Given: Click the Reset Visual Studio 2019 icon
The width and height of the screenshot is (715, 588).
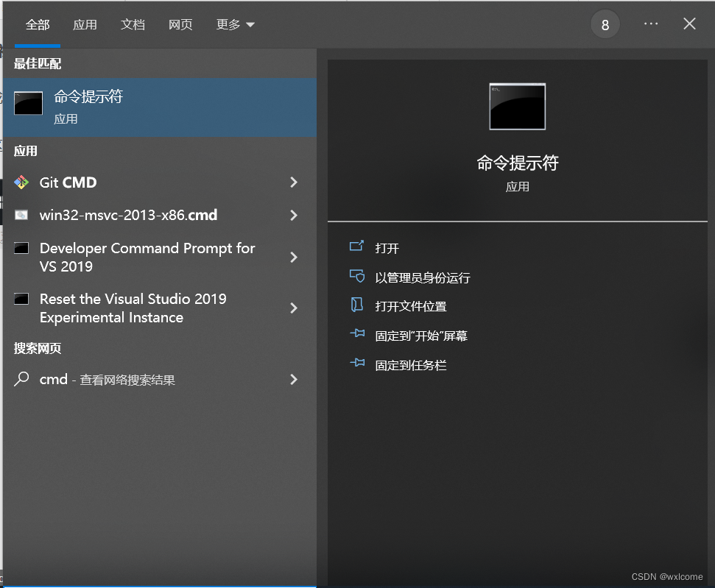Looking at the screenshot, I should pyautogui.click(x=21, y=299).
